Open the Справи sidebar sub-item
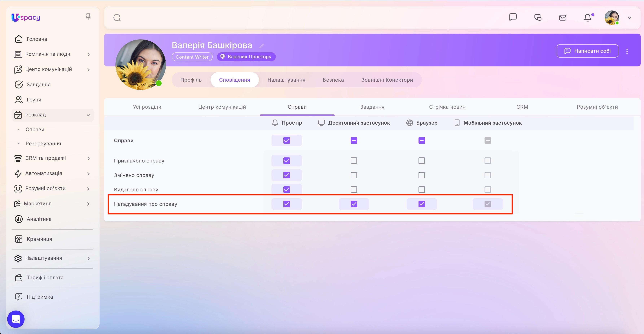This screenshot has height=334, width=644. 35,129
